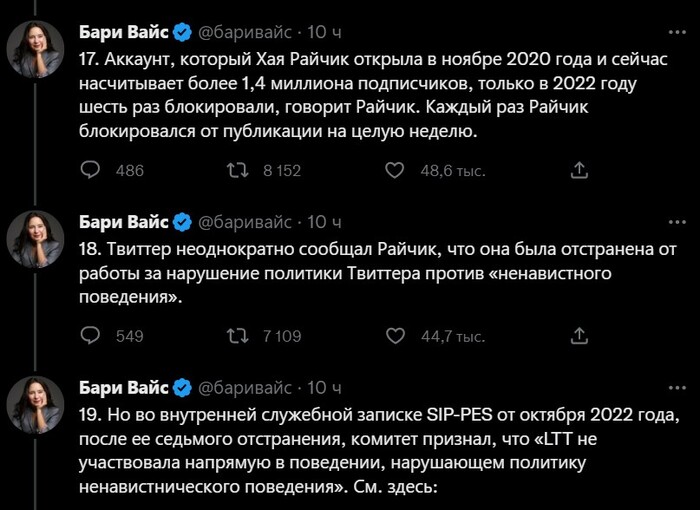This screenshot has height=510, width=700.
Task: Open profile photo on tweet 18
Action: click(x=36, y=238)
